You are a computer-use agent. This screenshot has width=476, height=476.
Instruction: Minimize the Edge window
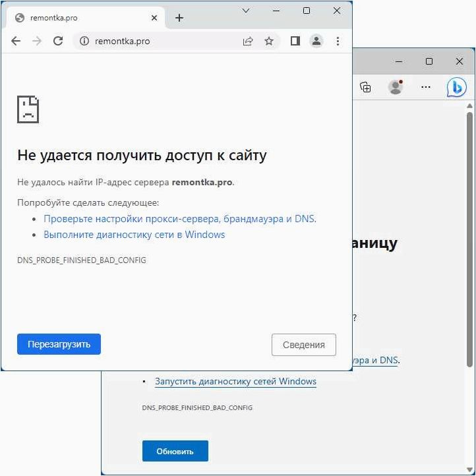pos(399,61)
